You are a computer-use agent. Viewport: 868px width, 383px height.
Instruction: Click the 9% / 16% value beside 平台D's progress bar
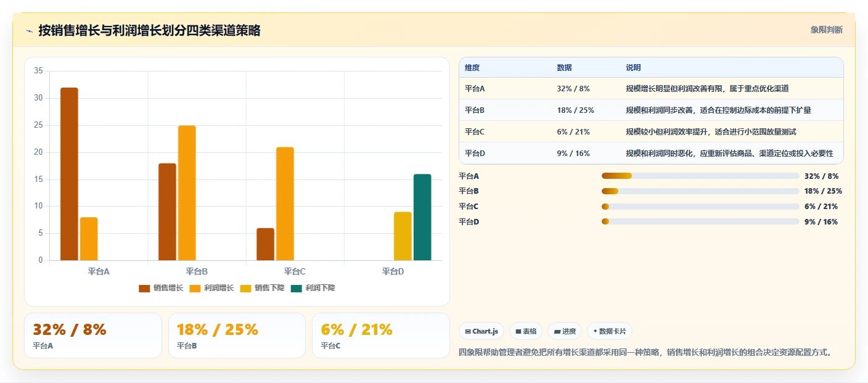[821, 222]
